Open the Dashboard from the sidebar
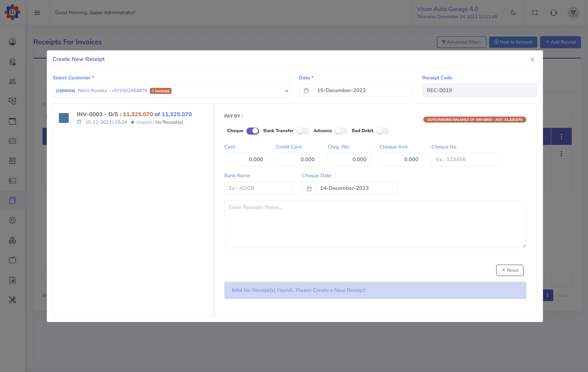Image resolution: width=588 pixels, height=372 pixels. pos(12,42)
